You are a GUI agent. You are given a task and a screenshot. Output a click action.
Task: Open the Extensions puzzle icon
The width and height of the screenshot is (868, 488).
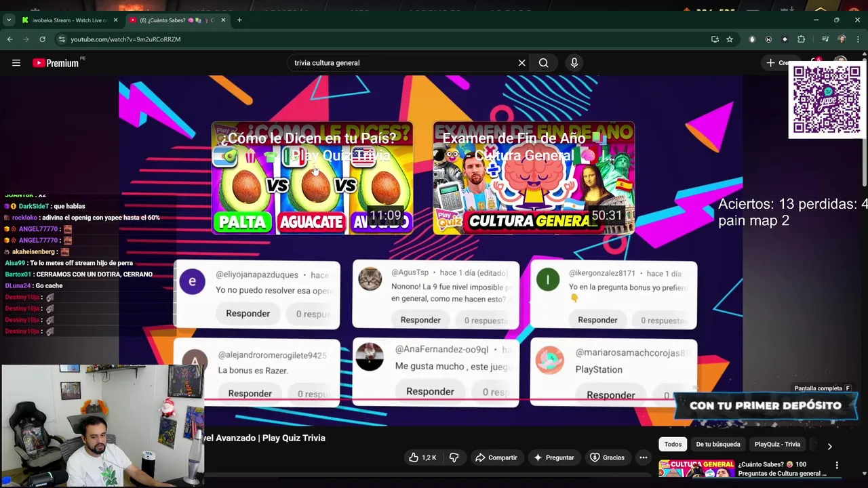[801, 39]
